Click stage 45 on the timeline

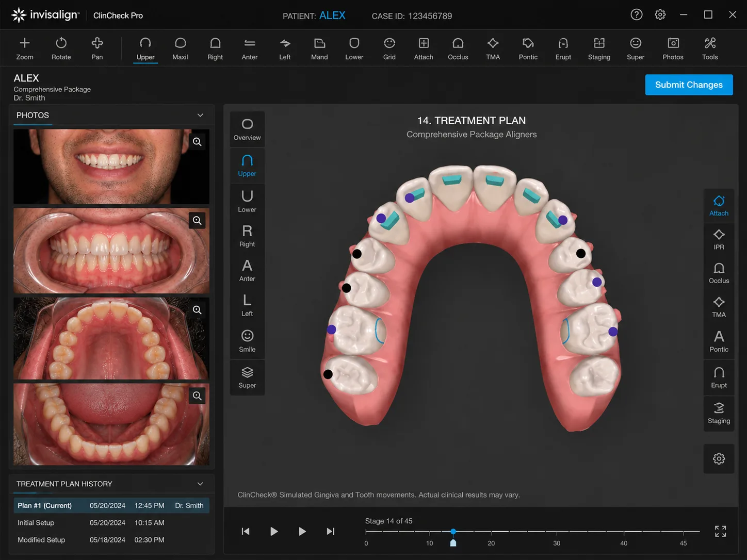pos(683,543)
